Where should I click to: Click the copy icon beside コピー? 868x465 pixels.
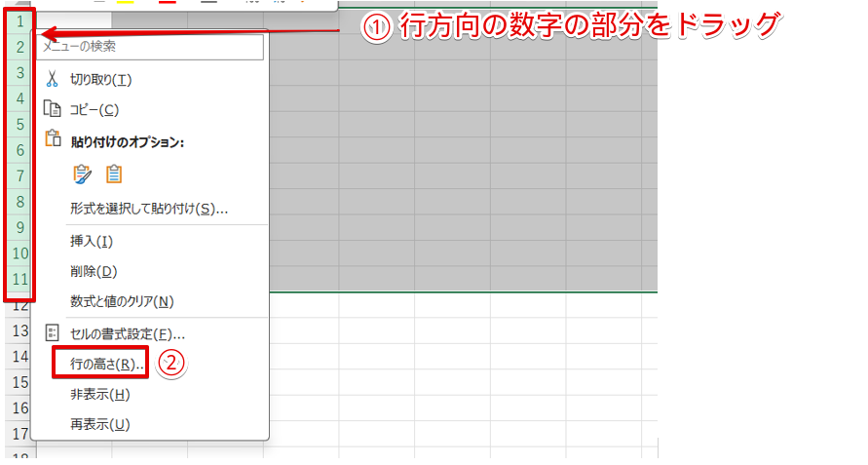52,108
